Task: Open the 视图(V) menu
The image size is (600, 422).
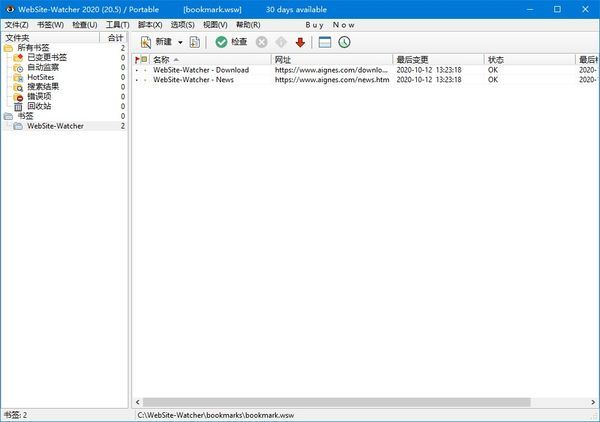Action: 215,25
